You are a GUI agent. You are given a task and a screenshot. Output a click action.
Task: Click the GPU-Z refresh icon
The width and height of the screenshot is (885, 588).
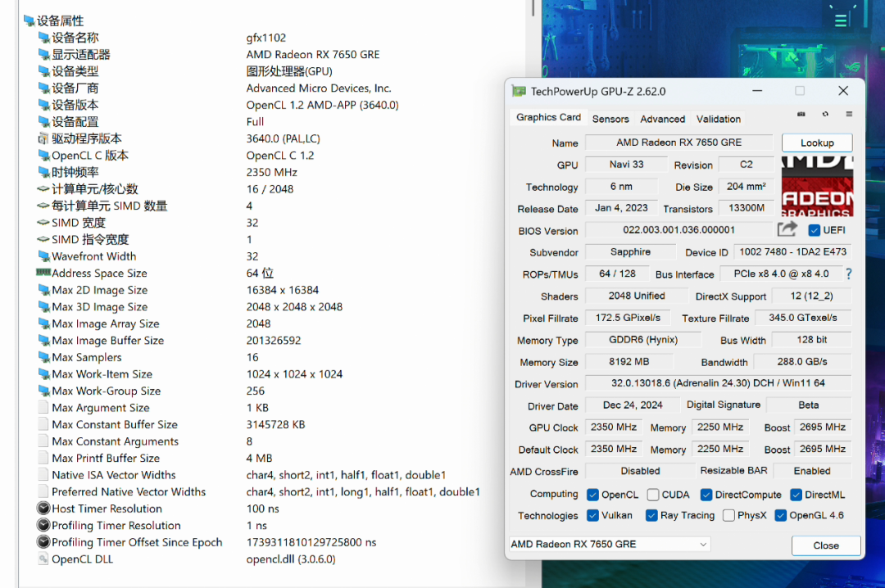click(825, 114)
